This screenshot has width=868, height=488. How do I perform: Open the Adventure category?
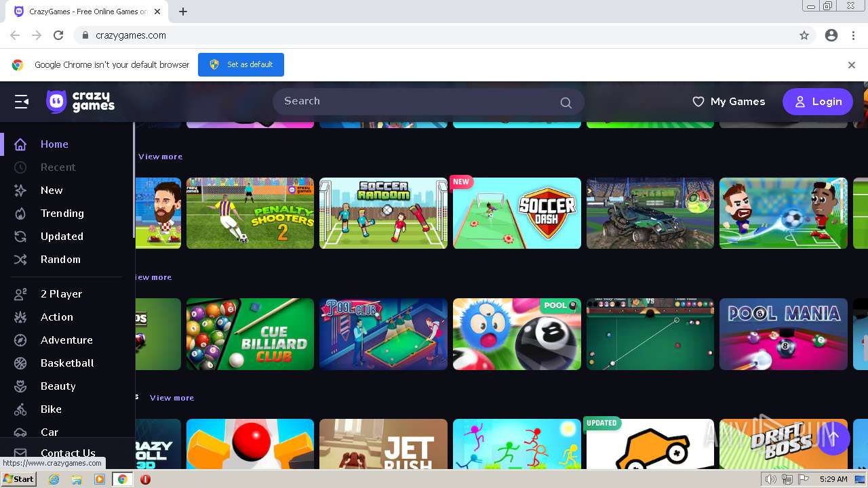click(x=66, y=340)
